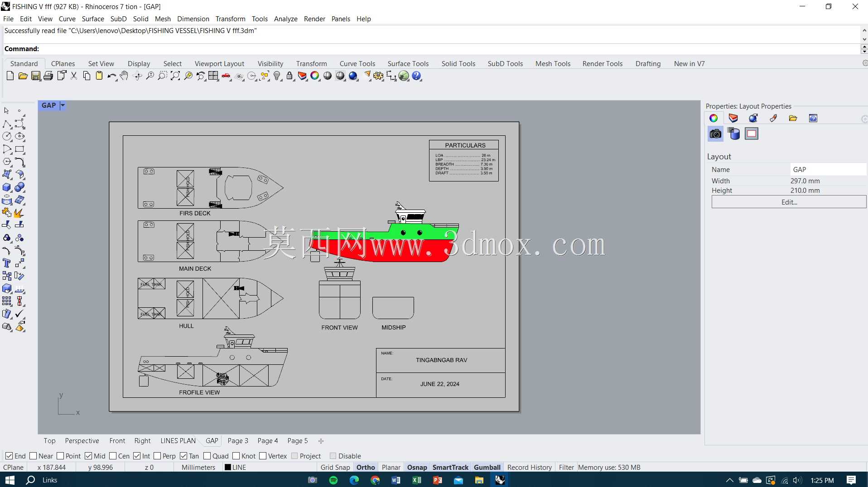
Task: Toggle Ortho mode in status bar
Action: pyautogui.click(x=366, y=468)
